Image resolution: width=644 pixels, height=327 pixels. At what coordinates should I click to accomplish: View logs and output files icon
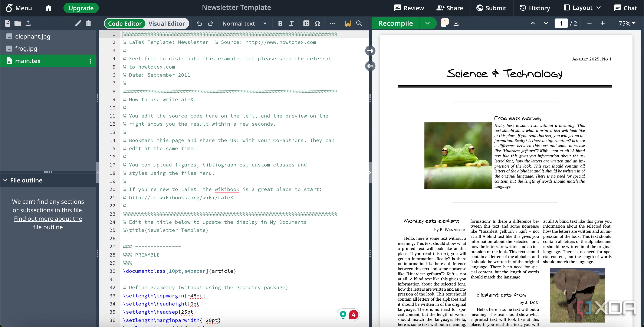[444, 23]
